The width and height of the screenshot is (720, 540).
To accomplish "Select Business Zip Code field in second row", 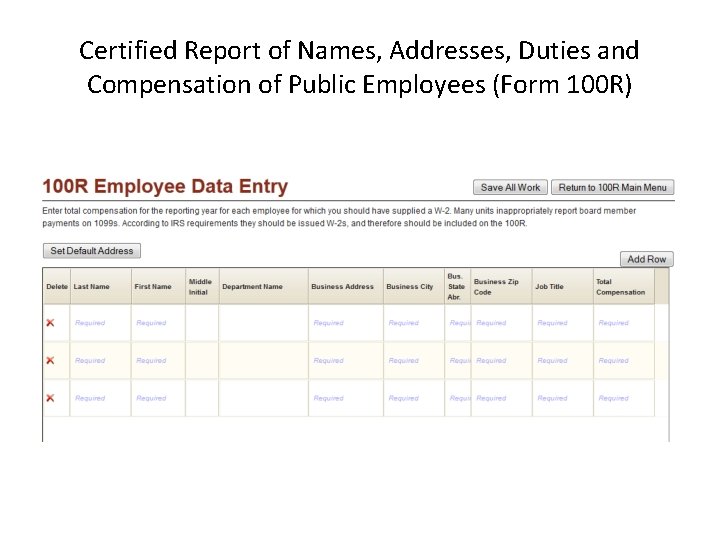I will (x=501, y=360).
